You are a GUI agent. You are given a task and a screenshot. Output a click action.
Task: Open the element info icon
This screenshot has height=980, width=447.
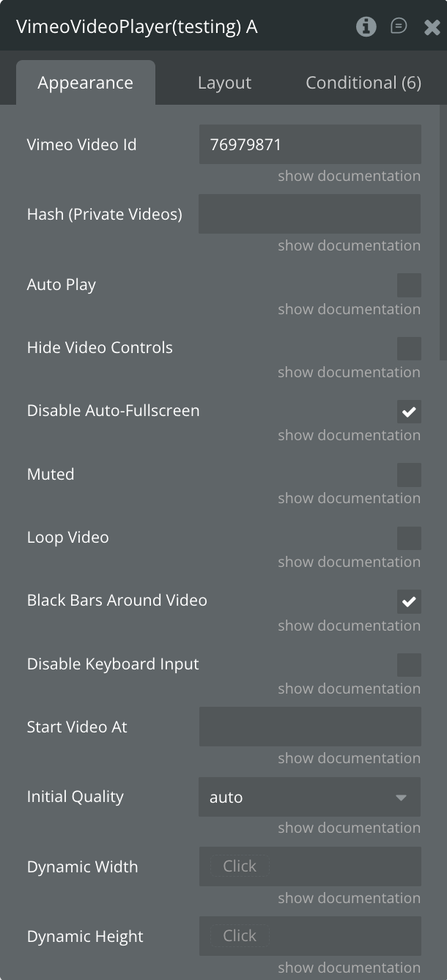[x=366, y=27]
